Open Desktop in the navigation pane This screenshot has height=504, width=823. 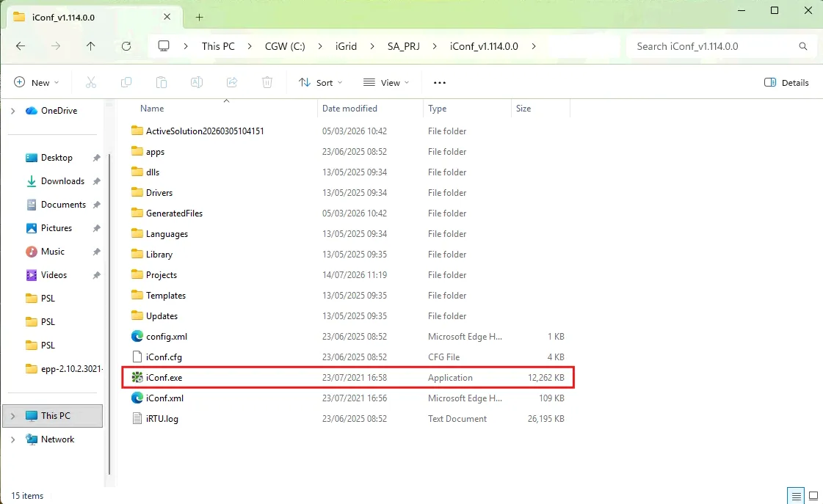55,157
